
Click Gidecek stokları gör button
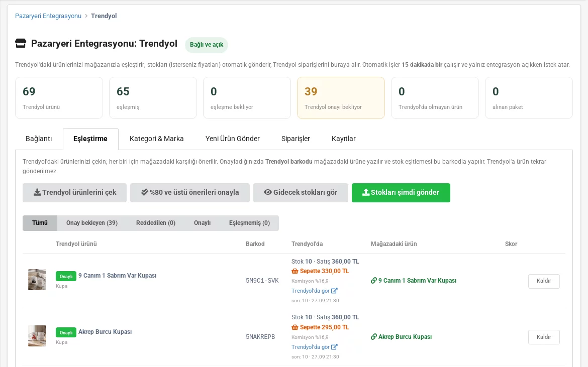coord(301,192)
